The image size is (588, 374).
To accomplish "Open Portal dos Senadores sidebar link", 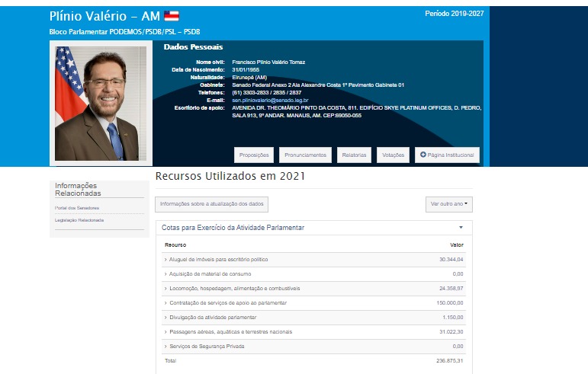I will coord(76,208).
